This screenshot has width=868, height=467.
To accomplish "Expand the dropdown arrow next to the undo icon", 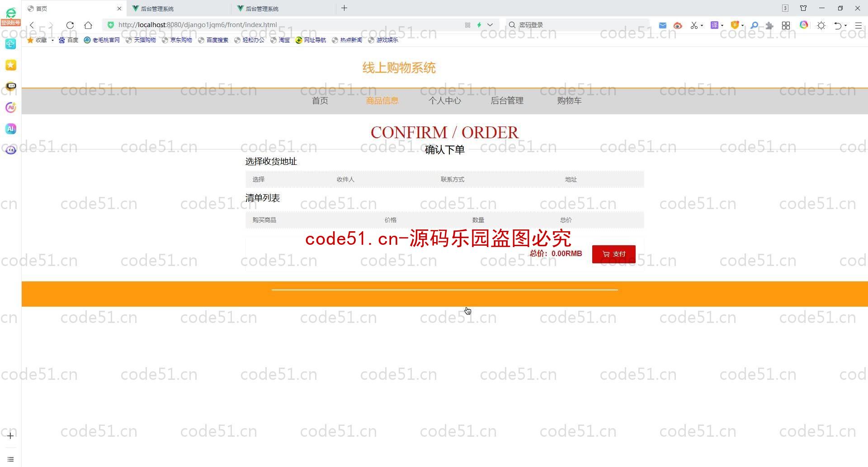I will coord(845,26).
